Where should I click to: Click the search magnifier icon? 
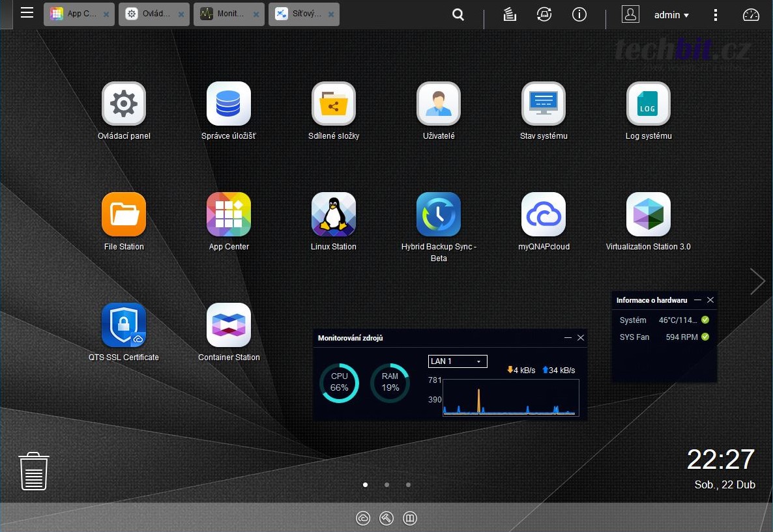pos(458,15)
